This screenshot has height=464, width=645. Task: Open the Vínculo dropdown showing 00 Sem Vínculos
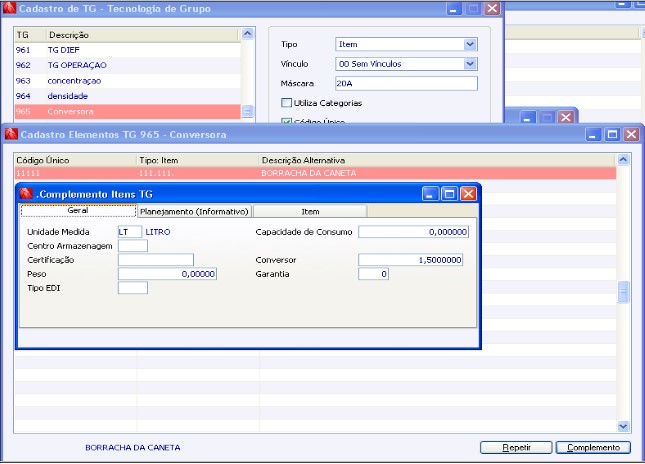coord(470,64)
